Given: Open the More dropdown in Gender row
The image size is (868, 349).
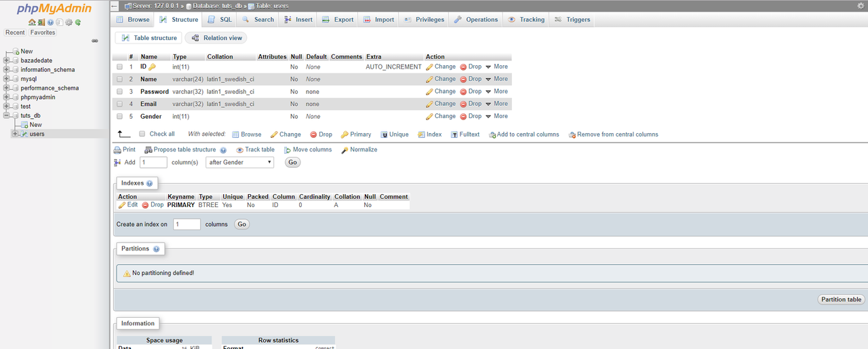Looking at the screenshot, I should tap(497, 116).
